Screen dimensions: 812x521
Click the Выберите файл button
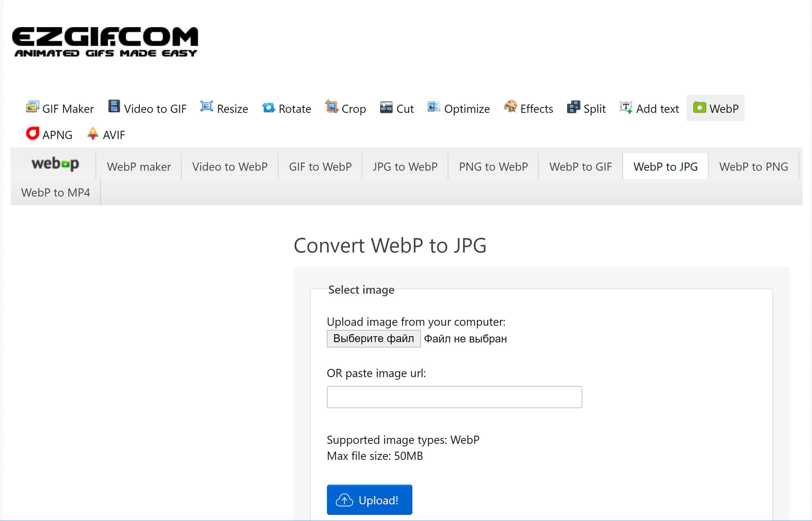pos(373,338)
